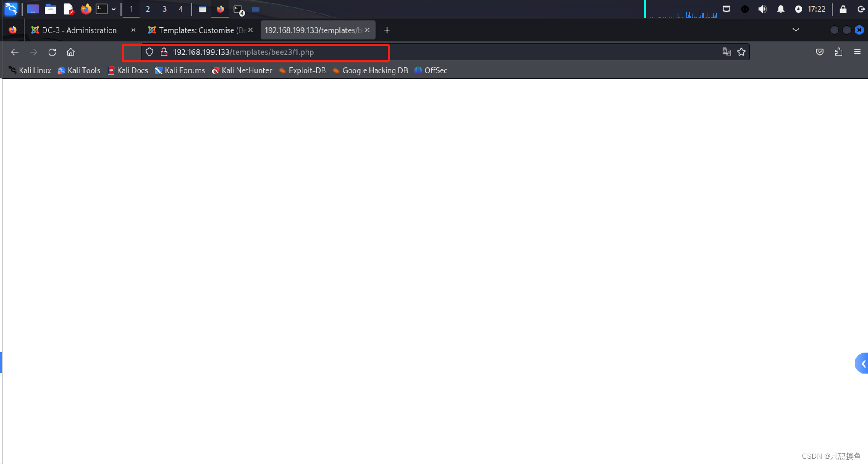
Task: Close the 192.168.199.133/templates tab
Action: [368, 30]
